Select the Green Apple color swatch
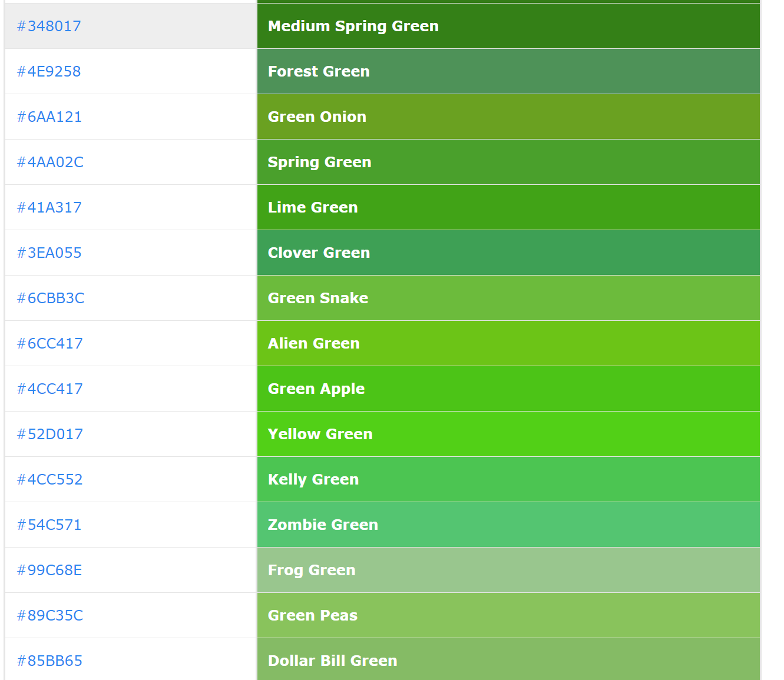The image size is (784, 680). 508,389
